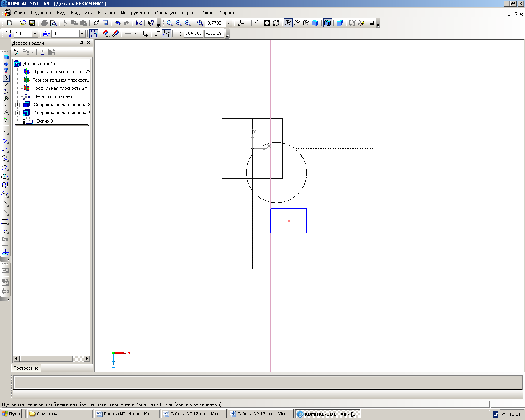
Task: Open the Редактор menu
Action: [41, 13]
